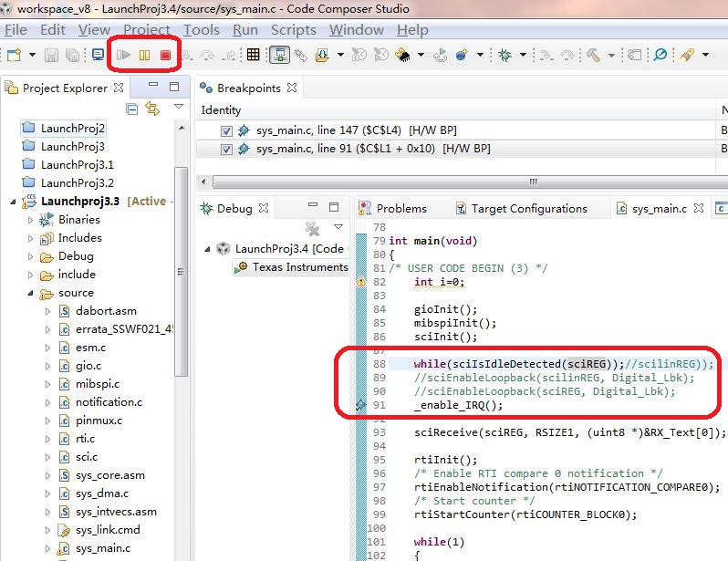This screenshot has width=728, height=561.
Task: Click the chip flash toolbar icon
Action: [x=403, y=56]
